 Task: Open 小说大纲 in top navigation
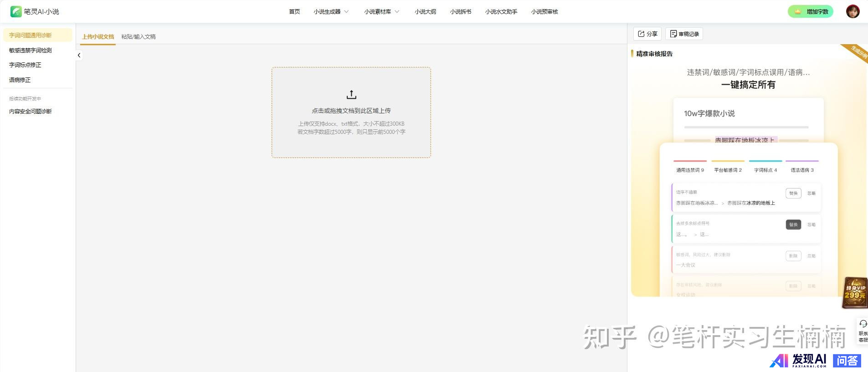(425, 11)
